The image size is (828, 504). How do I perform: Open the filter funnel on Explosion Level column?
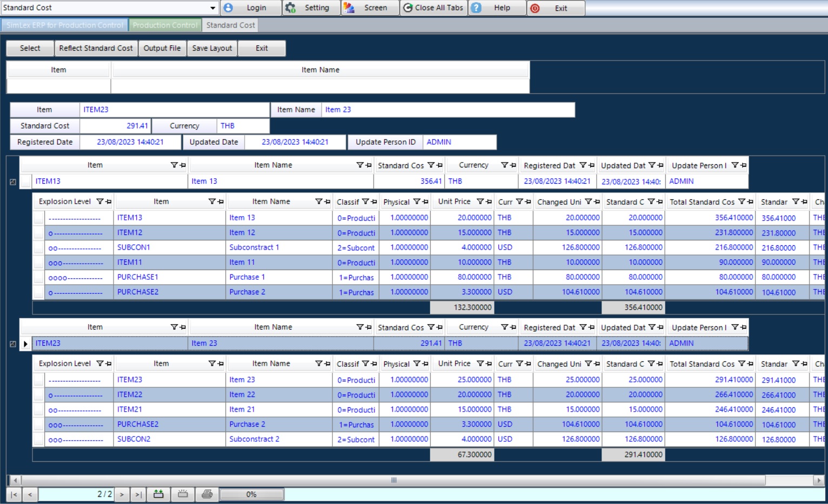(99, 201)
